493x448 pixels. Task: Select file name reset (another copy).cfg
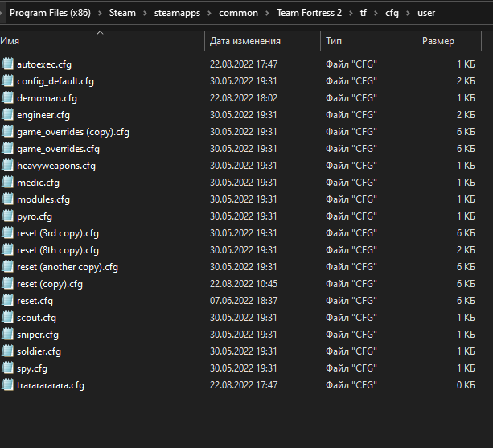coord(68,267)
